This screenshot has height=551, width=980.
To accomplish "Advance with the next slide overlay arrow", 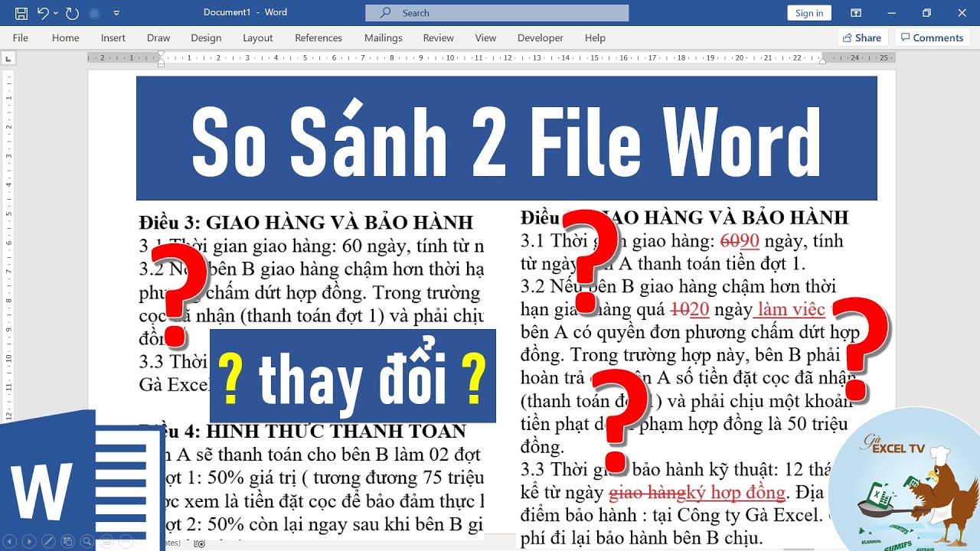I will (x=29, y=541).
